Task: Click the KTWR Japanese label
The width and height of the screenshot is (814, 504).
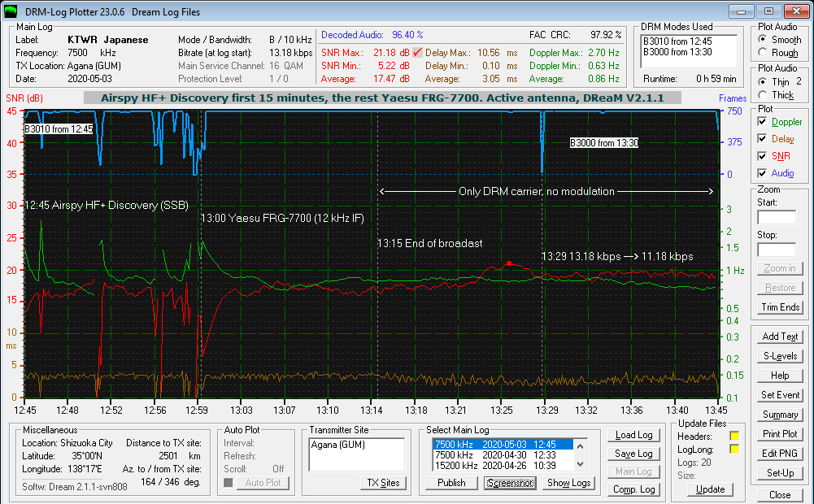Action: click(108, 40)
